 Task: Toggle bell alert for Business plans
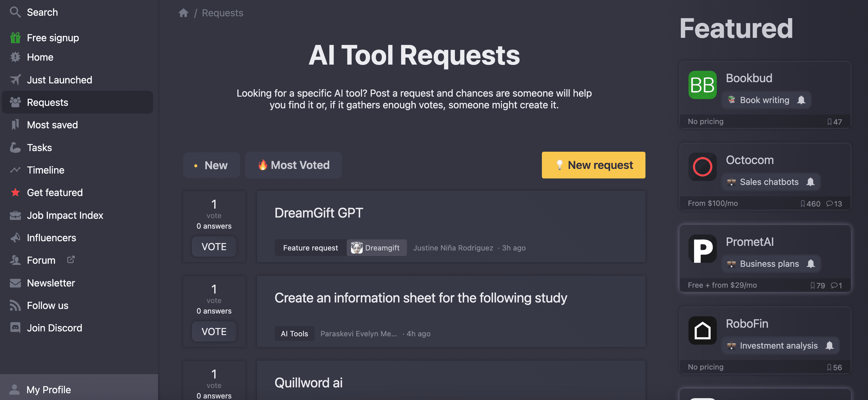(x=811, y=264)
